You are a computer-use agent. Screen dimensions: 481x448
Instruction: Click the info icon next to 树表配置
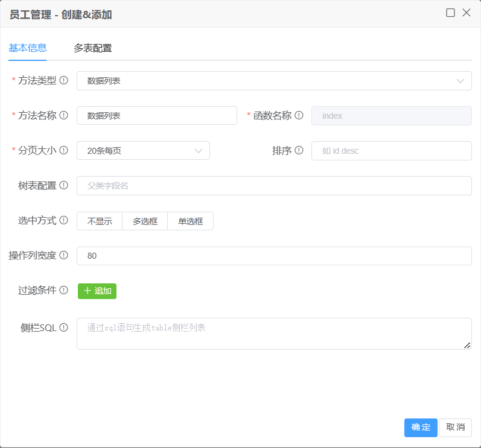click(64, 185)
